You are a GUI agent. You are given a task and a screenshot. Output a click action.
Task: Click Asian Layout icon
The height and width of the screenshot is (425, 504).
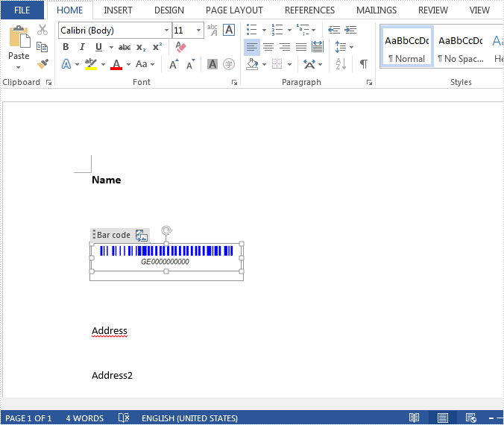coord(312,64)
